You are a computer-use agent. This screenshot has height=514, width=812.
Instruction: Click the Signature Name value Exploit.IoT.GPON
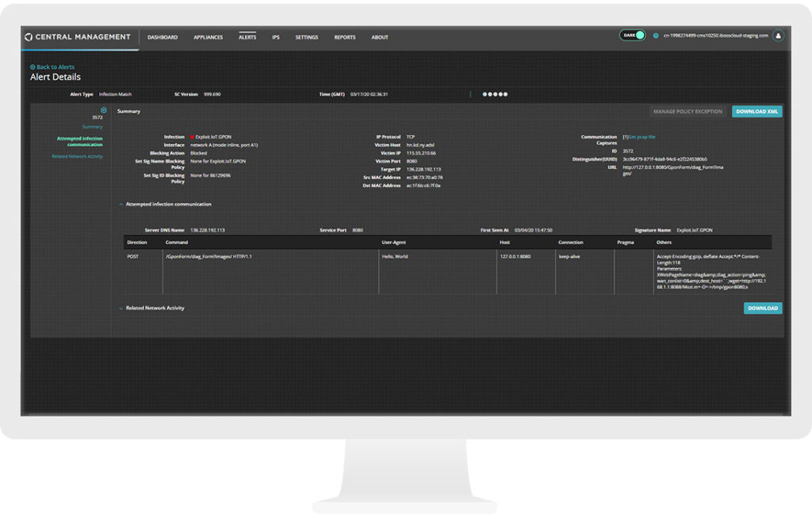[695, 230]
